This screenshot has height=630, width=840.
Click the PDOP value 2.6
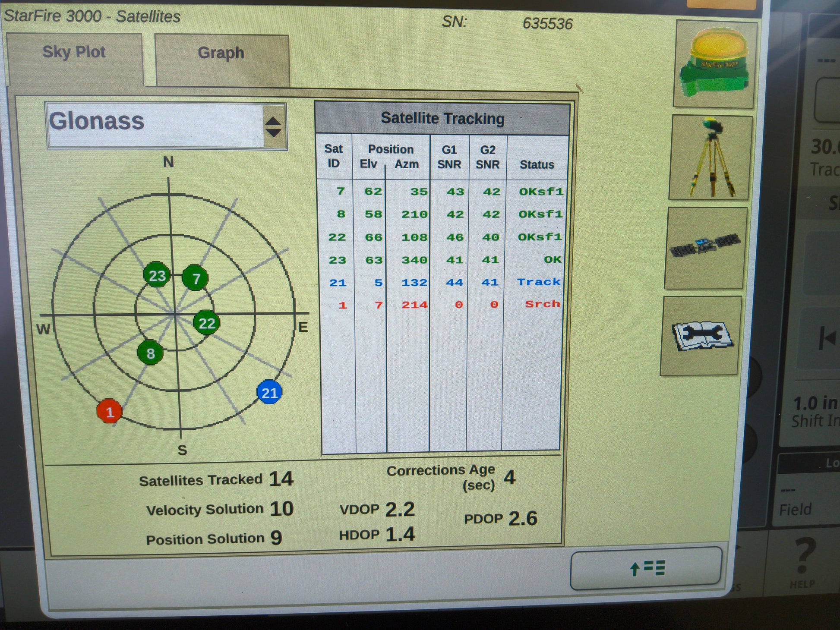[523, 518]
